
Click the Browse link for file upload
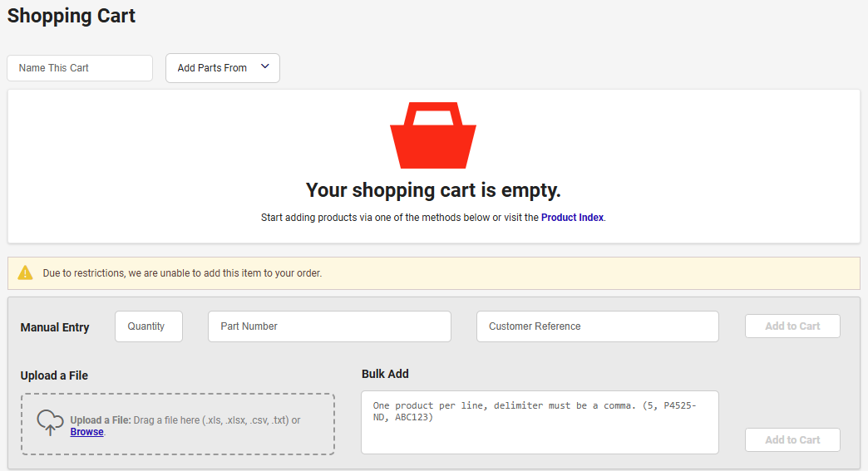[86, 432]
